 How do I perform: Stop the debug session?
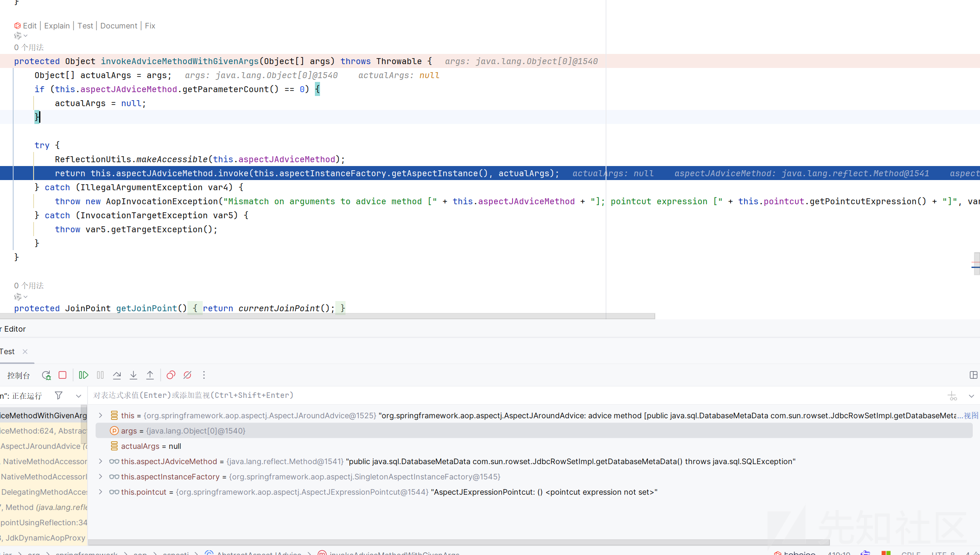click(62, 375)
